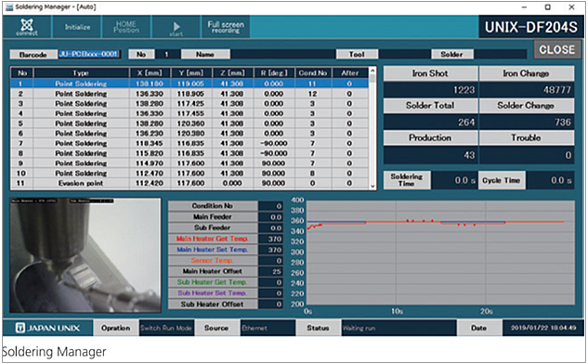Viewport: 588px width, 364px height.
Task: Maximize the Soldering Manager window
Action: 547,7
